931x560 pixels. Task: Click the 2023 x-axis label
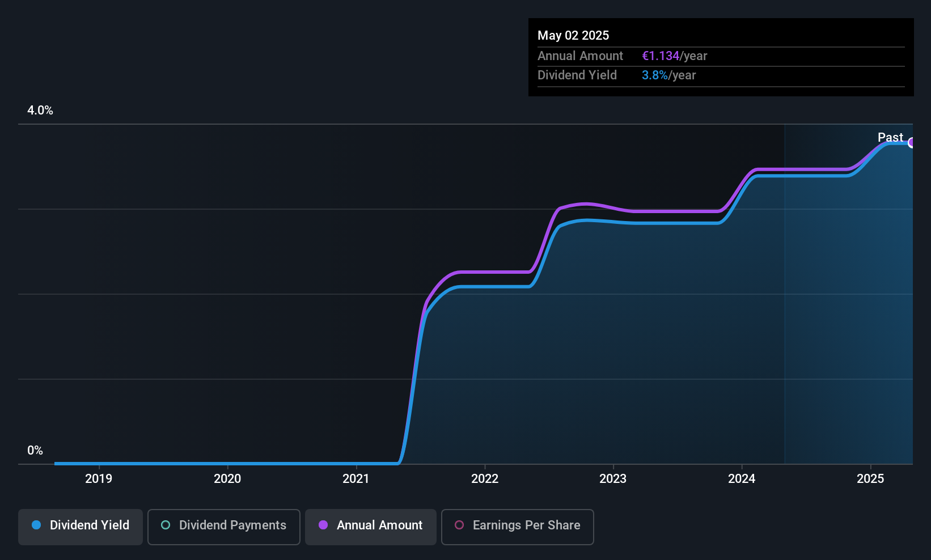pyautogui.click(x=613, y=478)
